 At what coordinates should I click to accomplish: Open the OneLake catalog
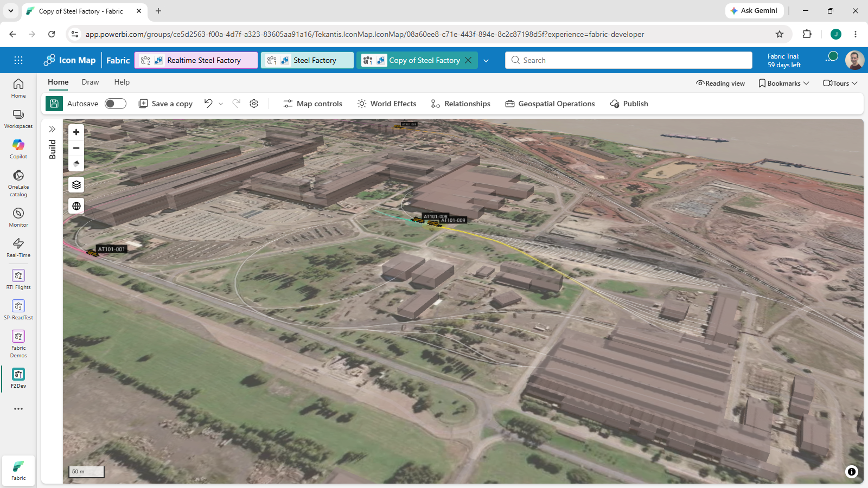(18, 183)
